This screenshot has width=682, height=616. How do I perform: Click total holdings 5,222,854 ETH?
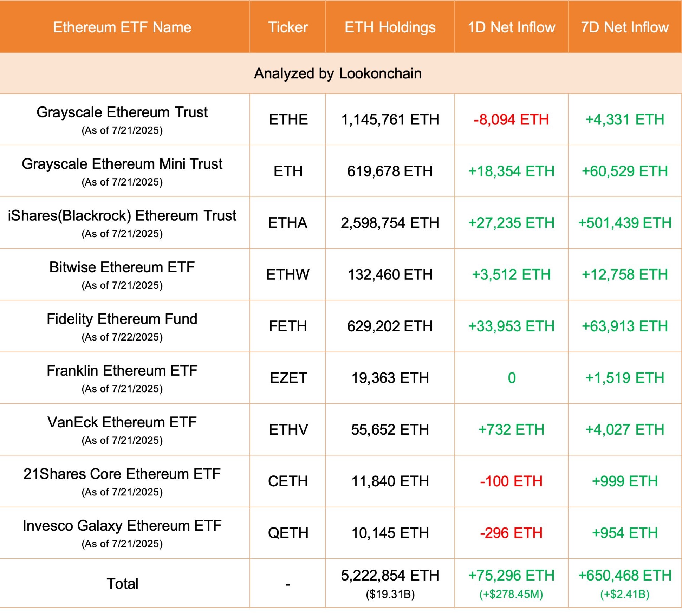[x=390, y=576]
